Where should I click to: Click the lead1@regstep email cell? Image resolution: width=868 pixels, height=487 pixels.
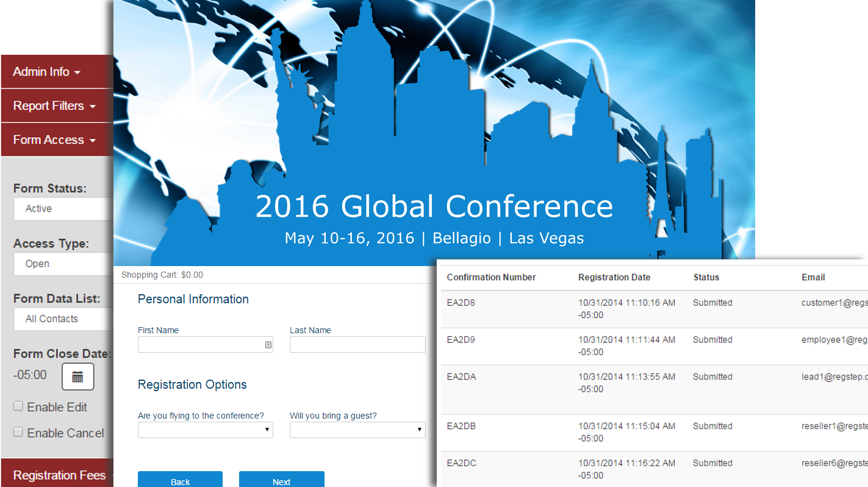(834, 377)
